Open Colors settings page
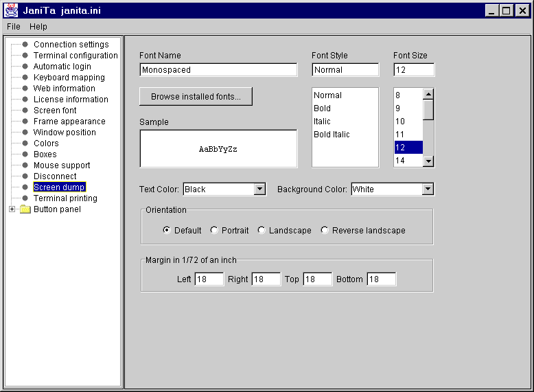The height and width of the screenshot is (392, 534). pyautogui.click(x=46, y=143)
